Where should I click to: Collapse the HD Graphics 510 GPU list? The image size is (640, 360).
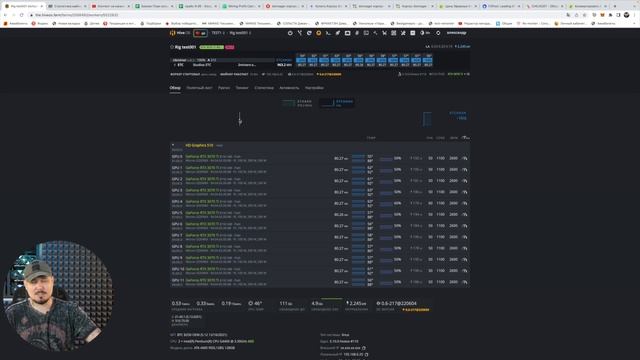[173, 145]
